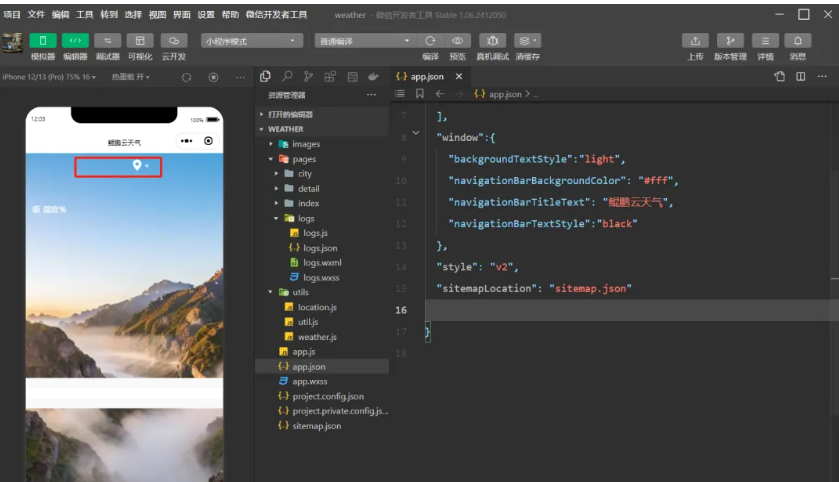Screen dimensions: 839x482
Task: Toggle the 编辑器 editor panel button
Action: [x=75, y=41]
